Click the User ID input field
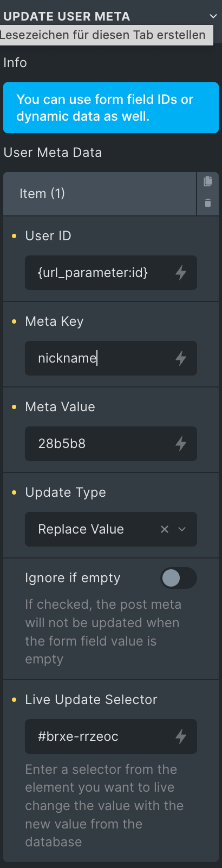 111,273
